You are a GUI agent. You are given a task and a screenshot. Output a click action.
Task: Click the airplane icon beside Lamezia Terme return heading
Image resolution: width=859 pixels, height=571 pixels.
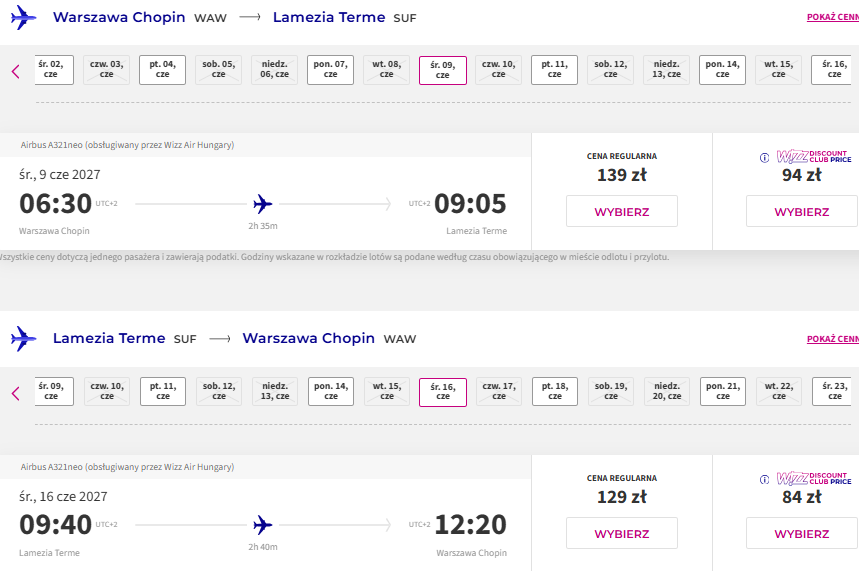[24, 339]
